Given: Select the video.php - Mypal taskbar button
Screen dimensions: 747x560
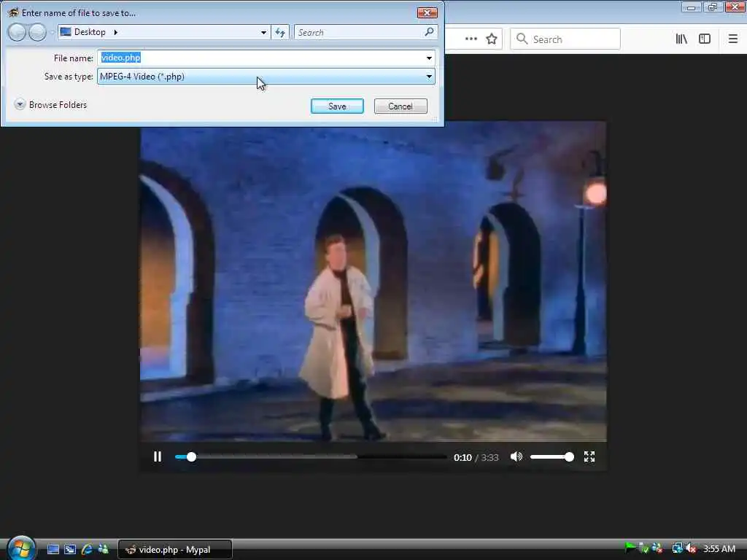Looking at the screenshot, I should (175, 550).
